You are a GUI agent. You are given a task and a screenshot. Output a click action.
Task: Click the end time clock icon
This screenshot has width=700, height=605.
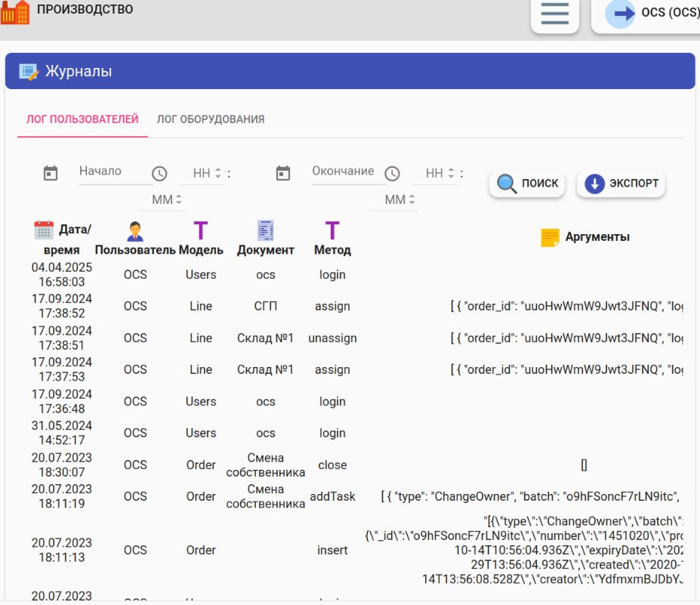pyautogui.click(x=393, y=173)
